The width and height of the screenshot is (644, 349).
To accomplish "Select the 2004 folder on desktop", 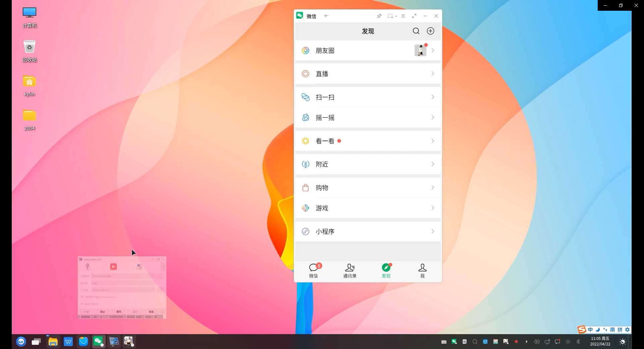I will (30, 120).
